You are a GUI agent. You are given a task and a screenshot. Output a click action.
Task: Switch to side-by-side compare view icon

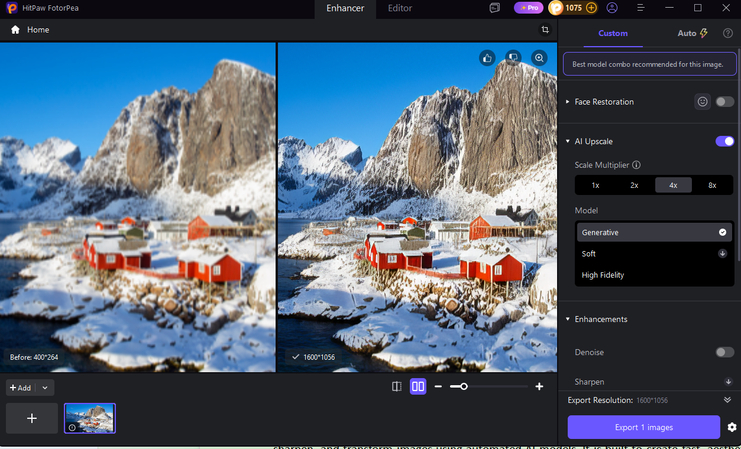point(418,387)
